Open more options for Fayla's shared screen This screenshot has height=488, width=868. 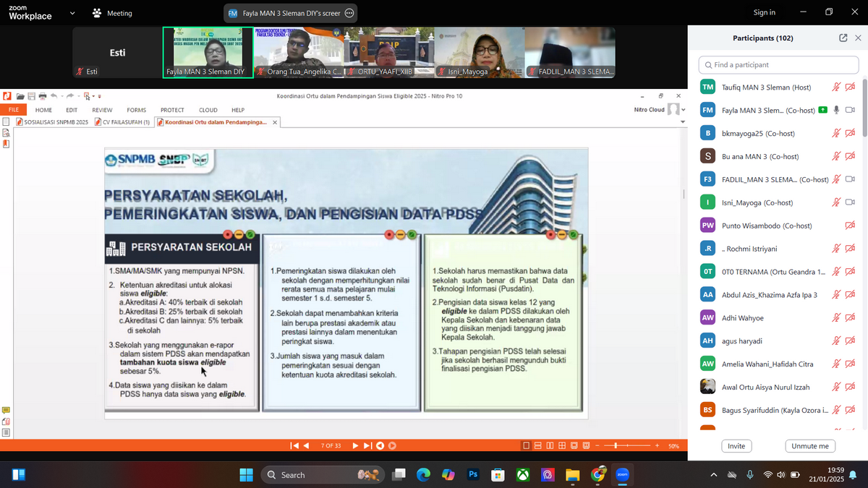coord(349,13)
